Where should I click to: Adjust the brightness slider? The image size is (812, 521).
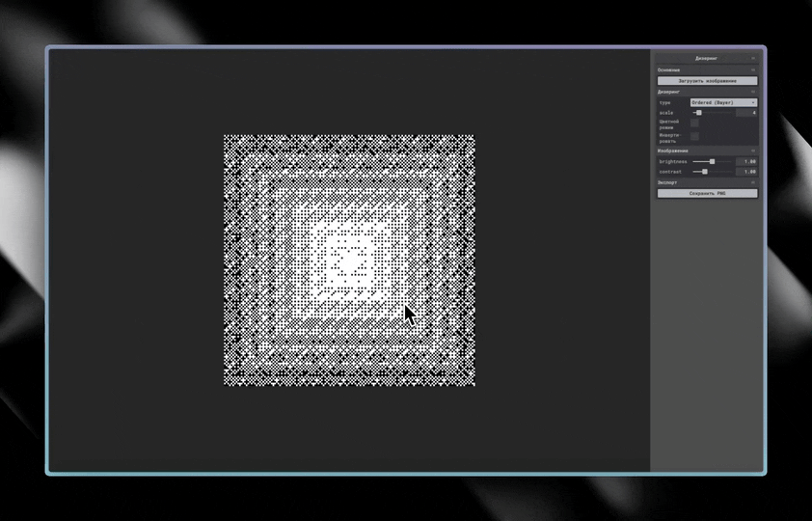click(713, 161)
